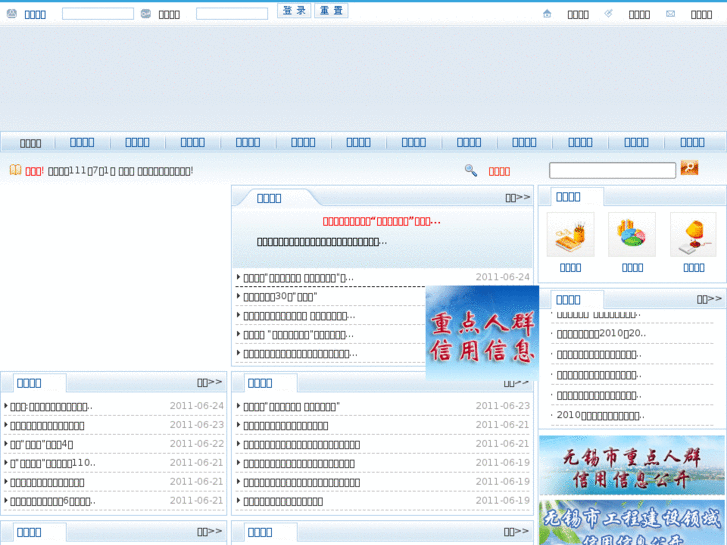Focus the password field beside the 登录 button
This screenshot has height=545, width=727.
pos(232,14)
